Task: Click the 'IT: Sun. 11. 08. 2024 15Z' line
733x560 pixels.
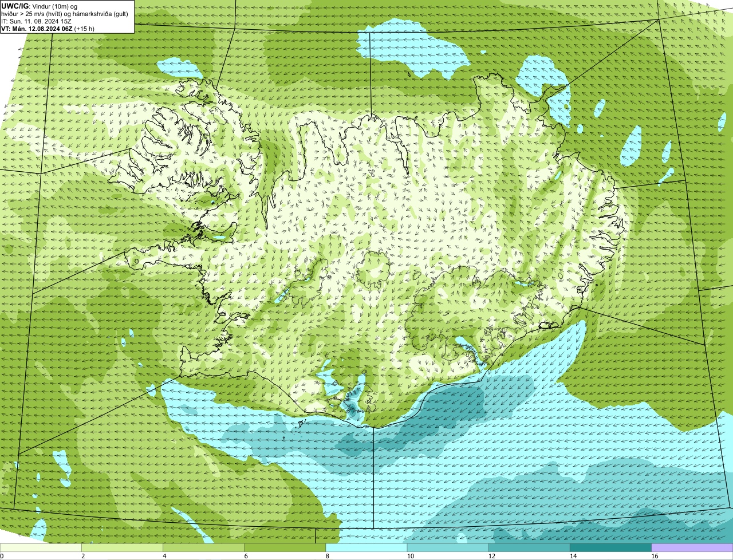Action: pyautogui.click(x=36, y=21)
